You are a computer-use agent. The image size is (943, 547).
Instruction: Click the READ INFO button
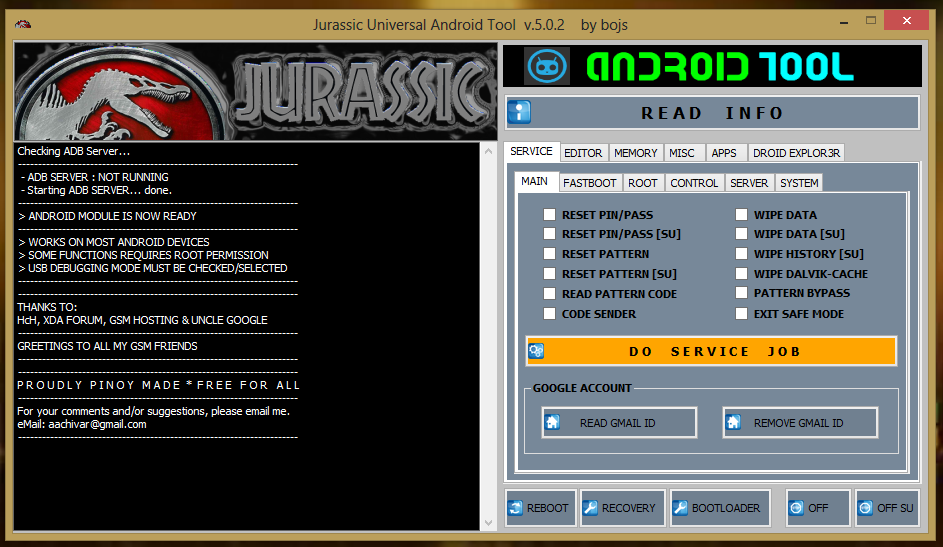(x=712, y=112)
